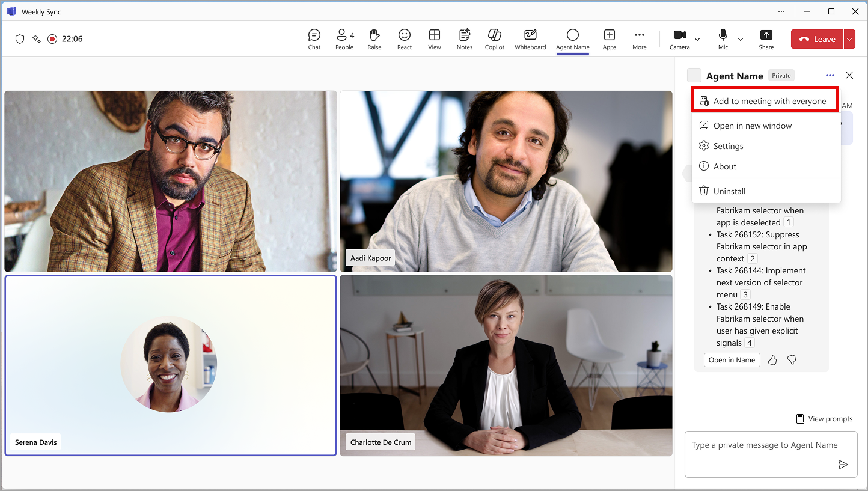Select Add to meeting with everyone
This screenshot has height=491, width=868.
coord(763,101)
